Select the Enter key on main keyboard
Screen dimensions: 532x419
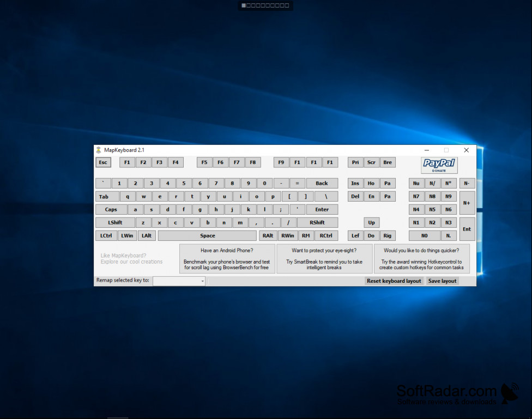click(322, 209)
